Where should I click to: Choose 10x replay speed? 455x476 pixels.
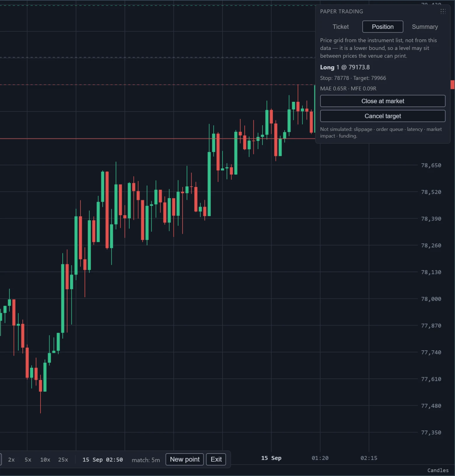[x=45, y=460]
